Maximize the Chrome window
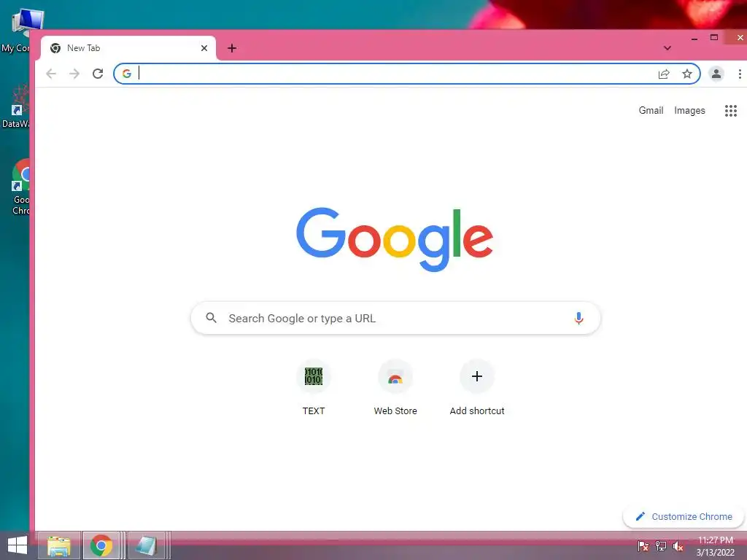This screenshot has width=747, height=560. [713, 38]
